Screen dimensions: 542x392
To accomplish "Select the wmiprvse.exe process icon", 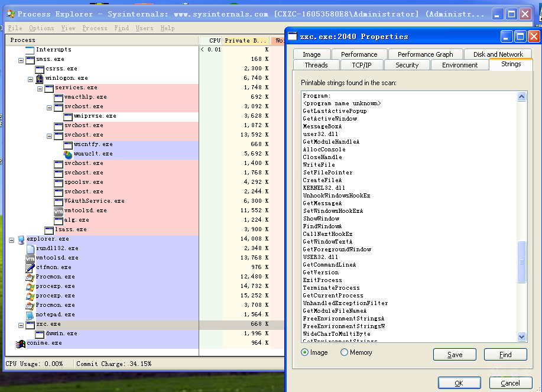I will 68,116.
